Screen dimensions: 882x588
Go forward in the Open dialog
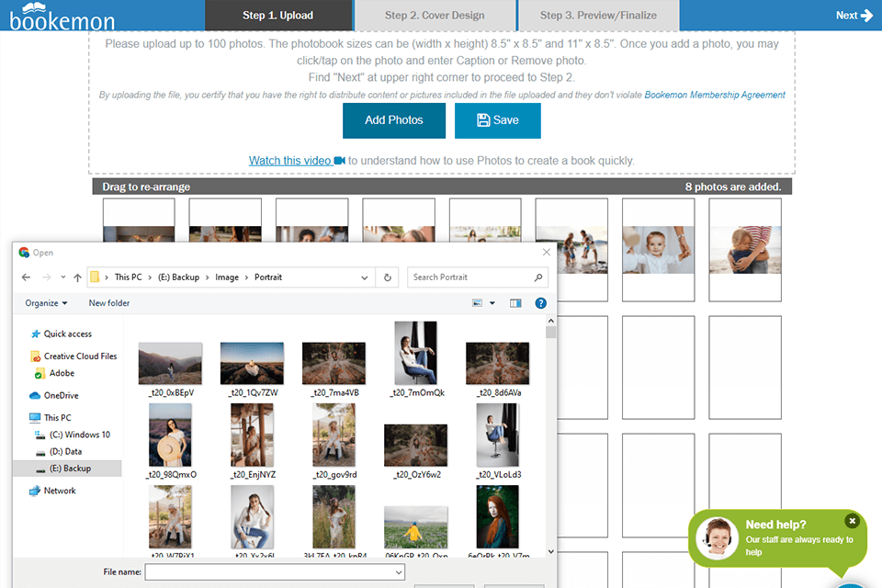tap(47, 277)
